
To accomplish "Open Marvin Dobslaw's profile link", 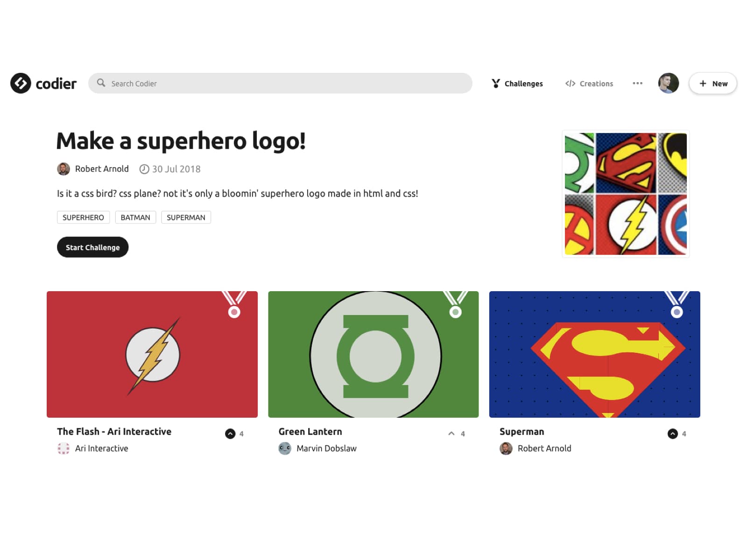I will [326, 448].
